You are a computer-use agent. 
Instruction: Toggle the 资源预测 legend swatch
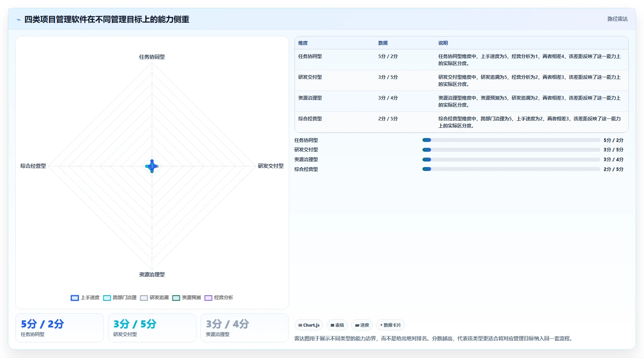[x=176, y=298]
